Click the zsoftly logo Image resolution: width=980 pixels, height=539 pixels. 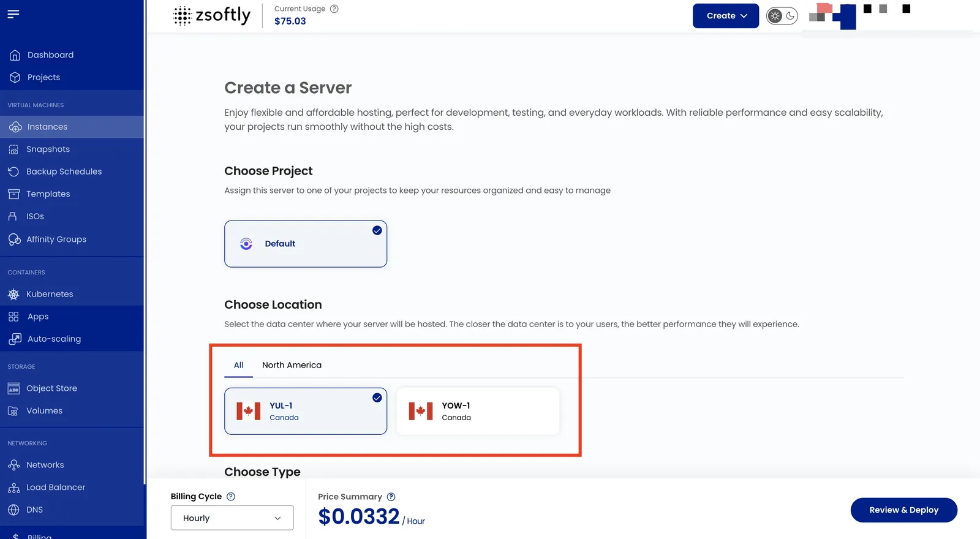(212, 15)
